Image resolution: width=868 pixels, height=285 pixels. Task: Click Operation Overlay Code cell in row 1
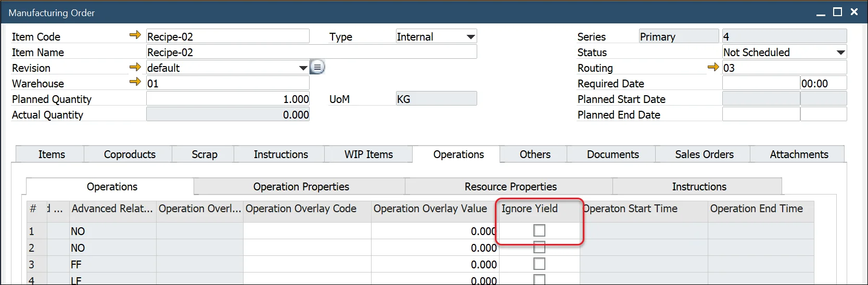(307, 231)
